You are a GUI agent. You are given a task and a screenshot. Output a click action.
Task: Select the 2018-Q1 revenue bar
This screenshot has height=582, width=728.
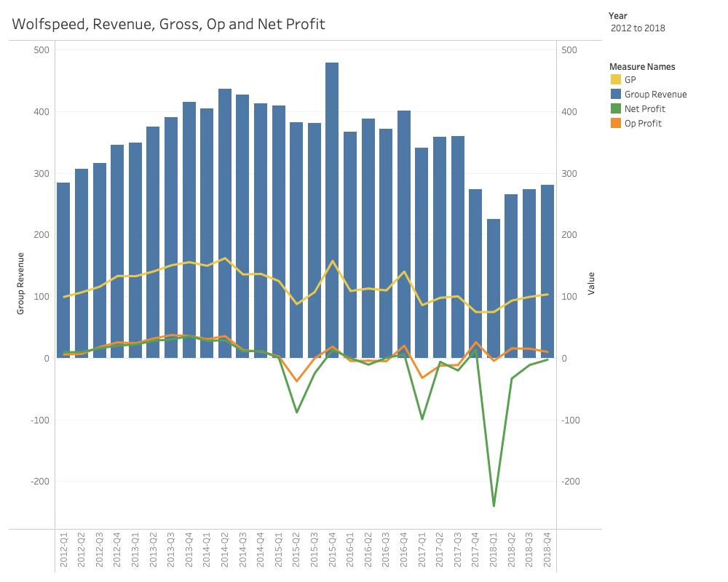click(x=494, y=289)
